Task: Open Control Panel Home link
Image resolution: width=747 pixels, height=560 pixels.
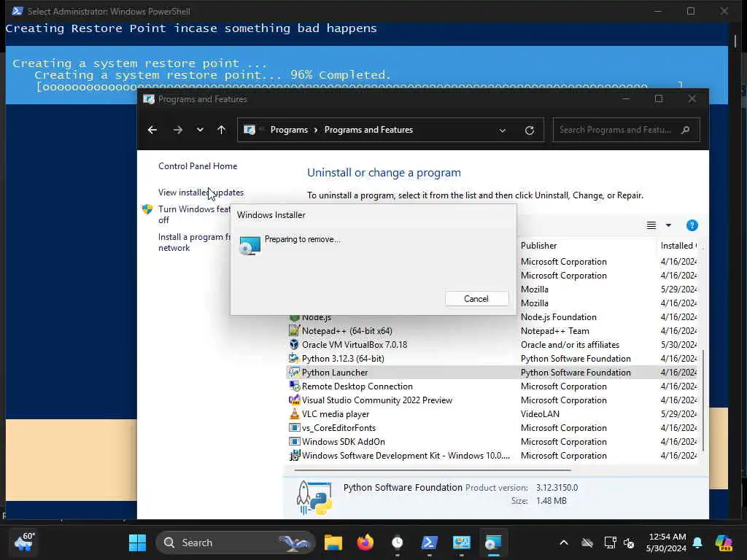Action: coord(198,166)
